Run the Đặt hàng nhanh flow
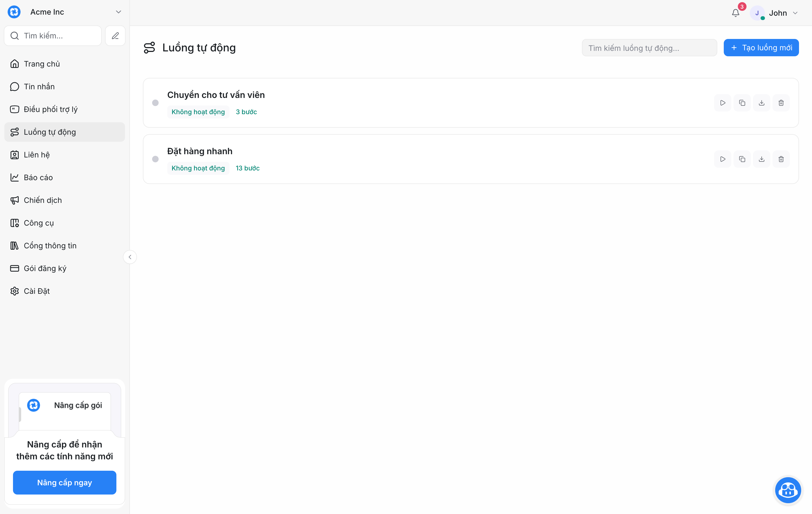 point(723,159)
